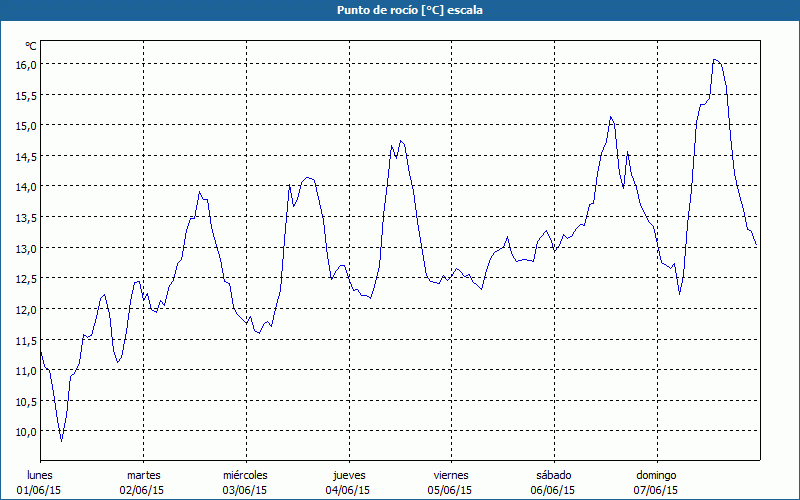Viewport: 800px width, 500px height.
Task: Click the 06/06/15 date label
Action: tap(553, 490)
